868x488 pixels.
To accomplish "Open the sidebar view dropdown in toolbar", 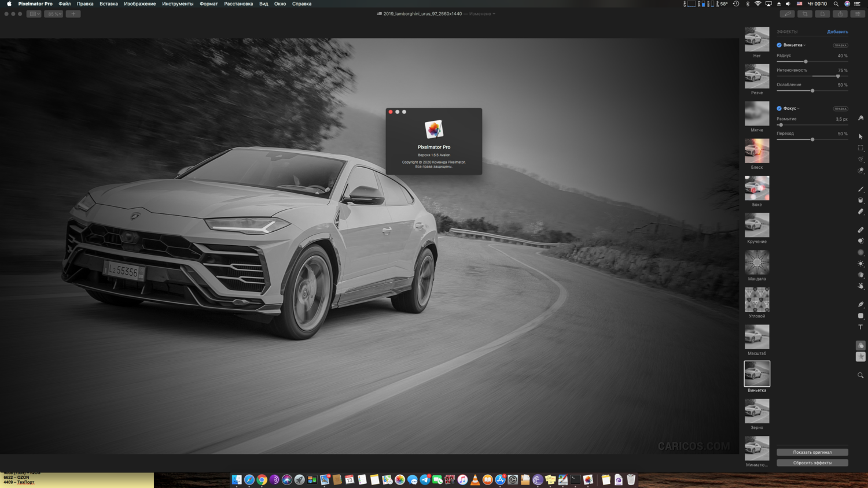I will point(34,14).
